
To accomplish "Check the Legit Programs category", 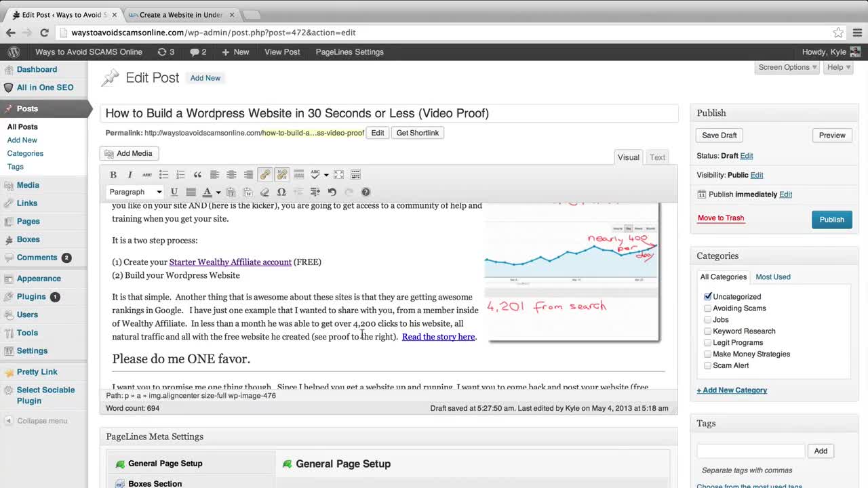I will tap(708, 342).
